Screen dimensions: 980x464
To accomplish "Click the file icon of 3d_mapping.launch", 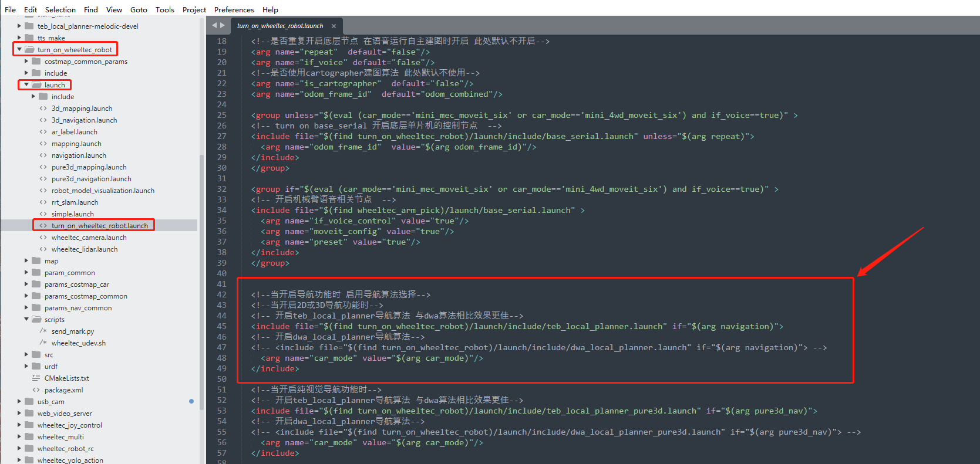I will tap(43, 109).
